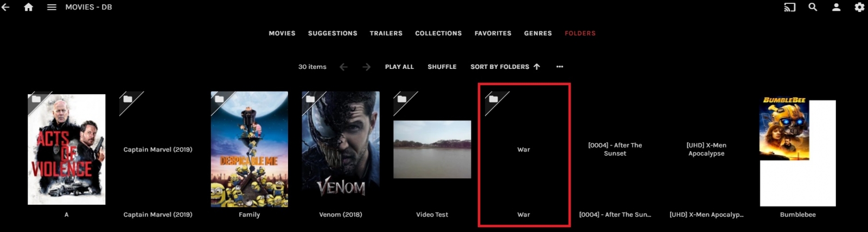The height and width of the screenshot is (232, 868).
Task: Open the Venom poster thumbnail
Action: 341,149
